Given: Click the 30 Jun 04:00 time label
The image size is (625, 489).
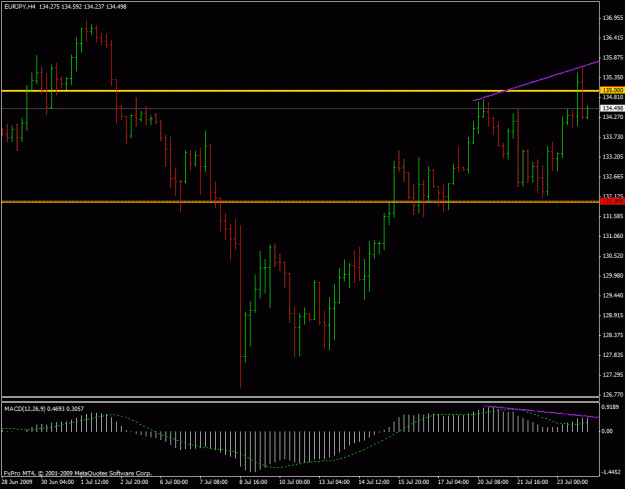Looking at the screenshot, I should (x=57, y=482).
